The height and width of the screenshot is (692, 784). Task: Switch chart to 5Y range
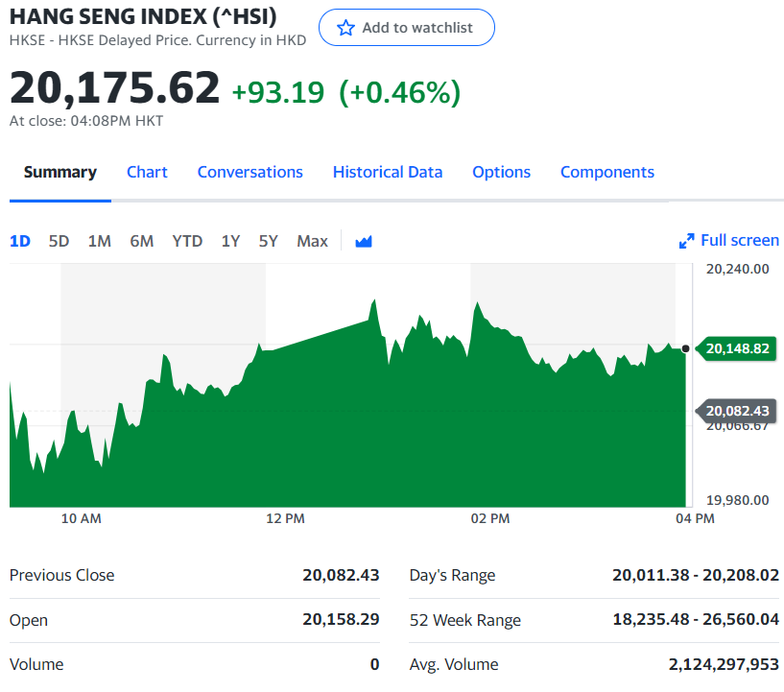point(268,242)
